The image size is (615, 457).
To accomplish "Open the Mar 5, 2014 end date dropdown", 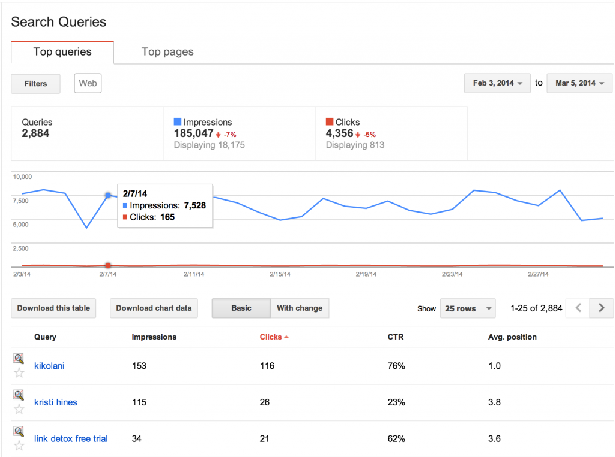I will [x=579, y=83].
